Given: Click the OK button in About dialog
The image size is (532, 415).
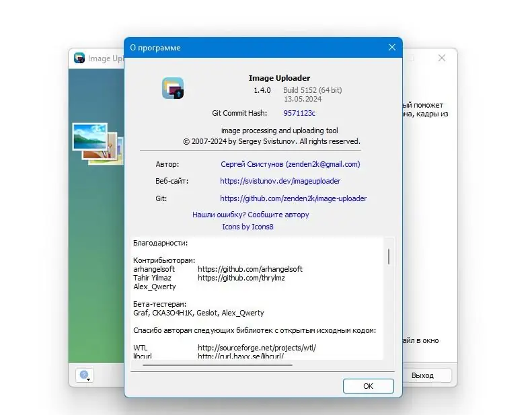Looking at the screenshot, I should (x=368, y=386).
